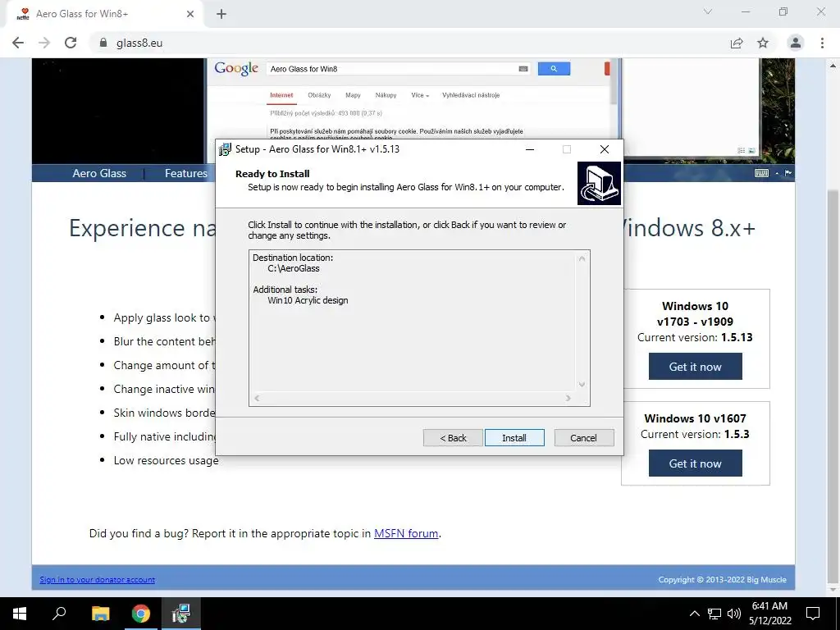Select Windows 10 v1607 heading text
Viewport: 840px width, 630px height.
coord(695,418)
